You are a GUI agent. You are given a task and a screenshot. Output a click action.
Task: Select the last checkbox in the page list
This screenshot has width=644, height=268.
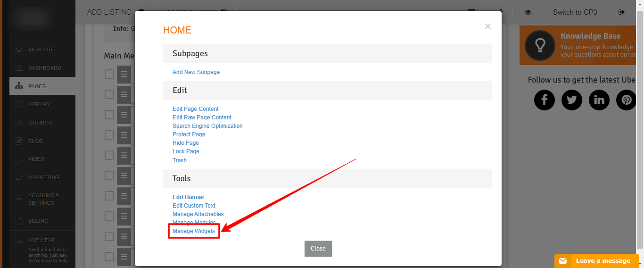tap(109, 257)
